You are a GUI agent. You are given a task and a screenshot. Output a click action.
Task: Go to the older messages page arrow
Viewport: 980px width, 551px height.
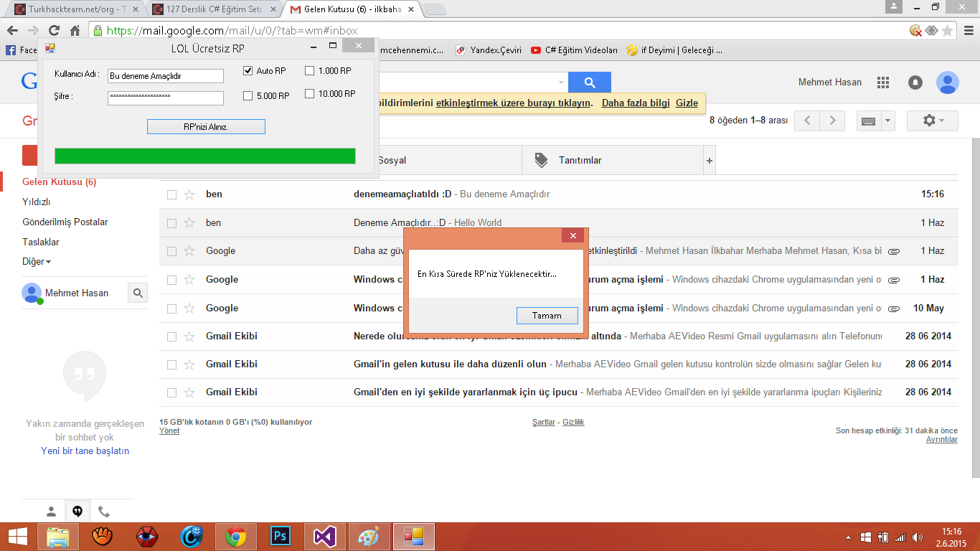pyautogui.click(x=832, y=121)
